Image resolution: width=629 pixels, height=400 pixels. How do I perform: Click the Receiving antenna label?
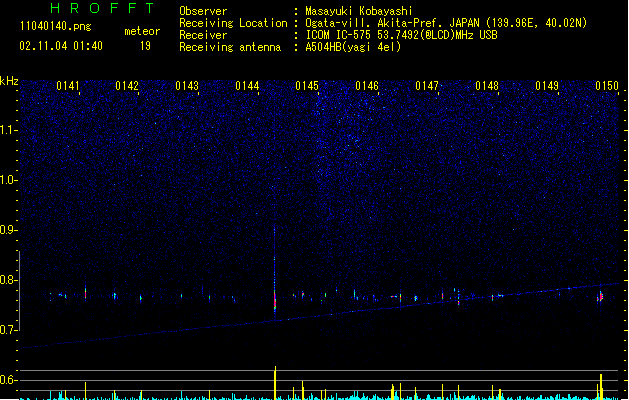[230, 47]
